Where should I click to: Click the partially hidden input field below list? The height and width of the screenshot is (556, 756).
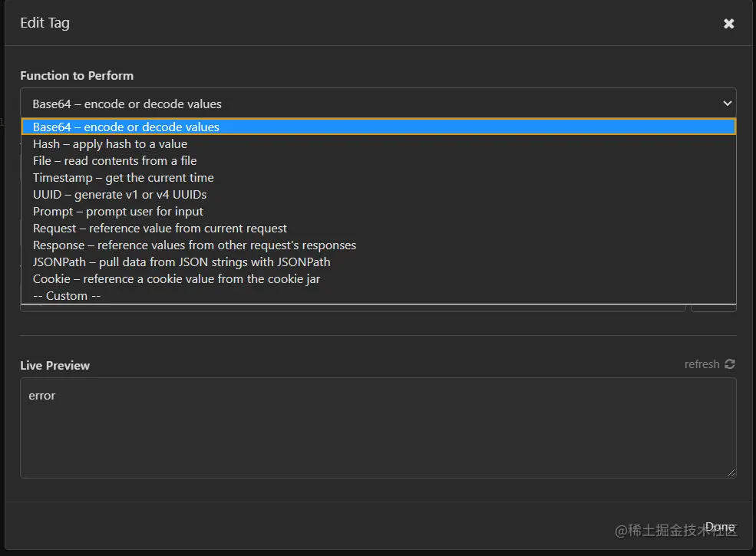pos(353,308)
